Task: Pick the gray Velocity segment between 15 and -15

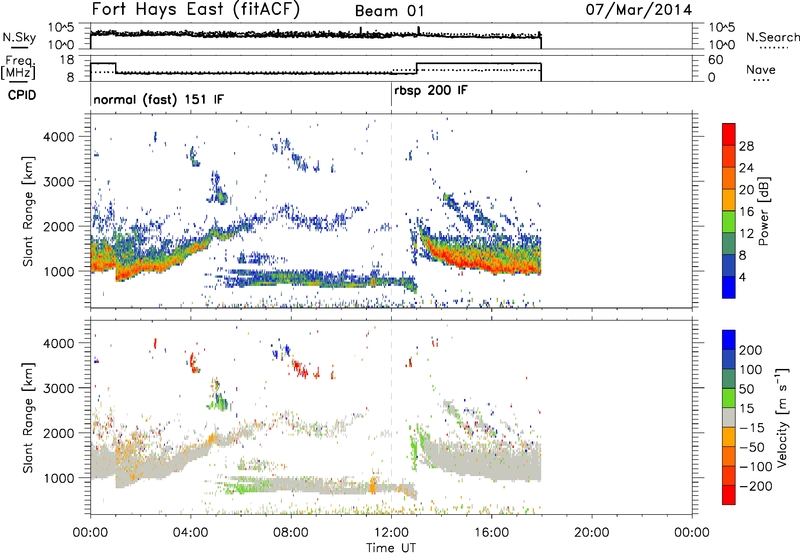Action: [x=729, y=417]
